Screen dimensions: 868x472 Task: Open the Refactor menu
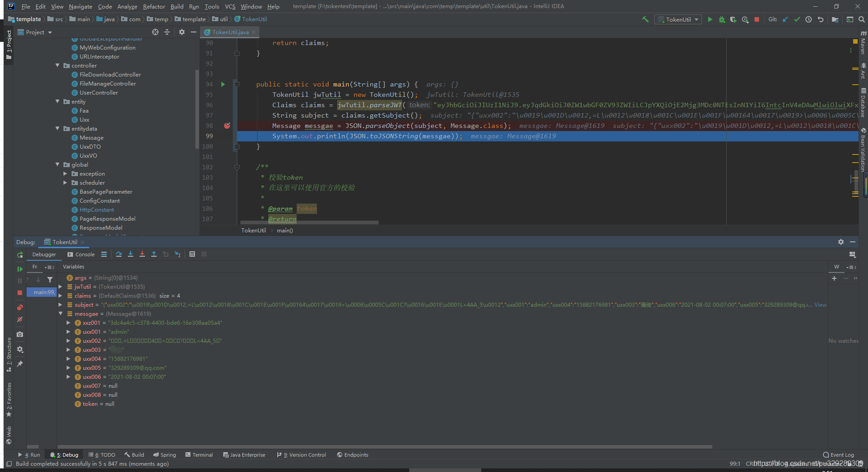pyautogui.click(x=154, y=6)
